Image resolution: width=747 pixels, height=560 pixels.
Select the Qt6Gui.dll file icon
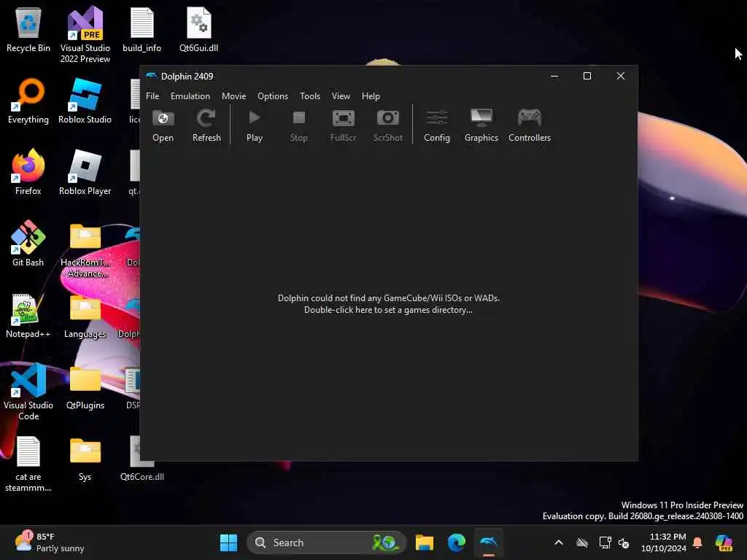click(198, 31)
